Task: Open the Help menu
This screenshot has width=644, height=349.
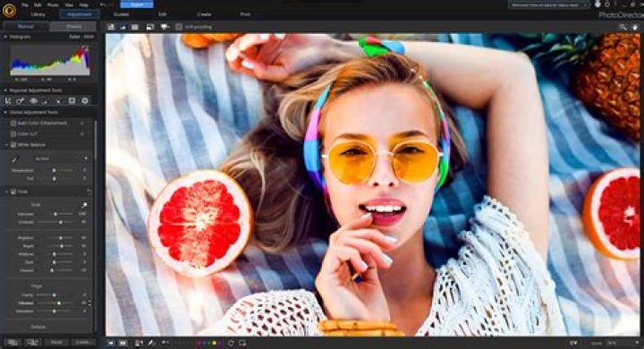Action: tap(84, 5)
